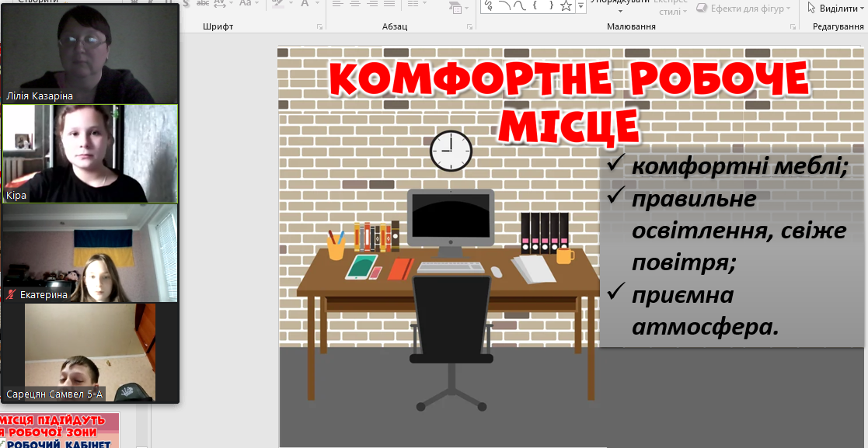Select the scribble freeform shape
The image size is (868, 448).
pos(490,5)
